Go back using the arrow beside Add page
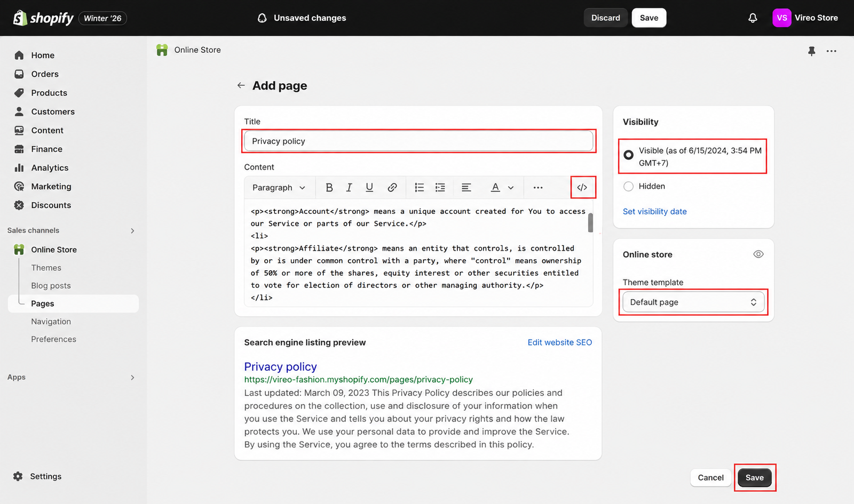854x504 pixels. [241, 85]
